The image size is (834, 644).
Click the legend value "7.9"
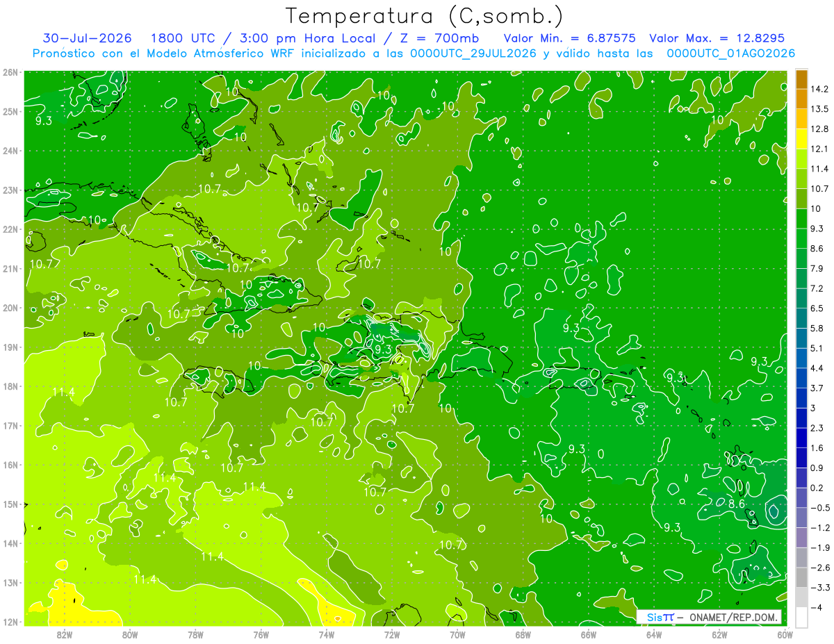pos(817,268)
